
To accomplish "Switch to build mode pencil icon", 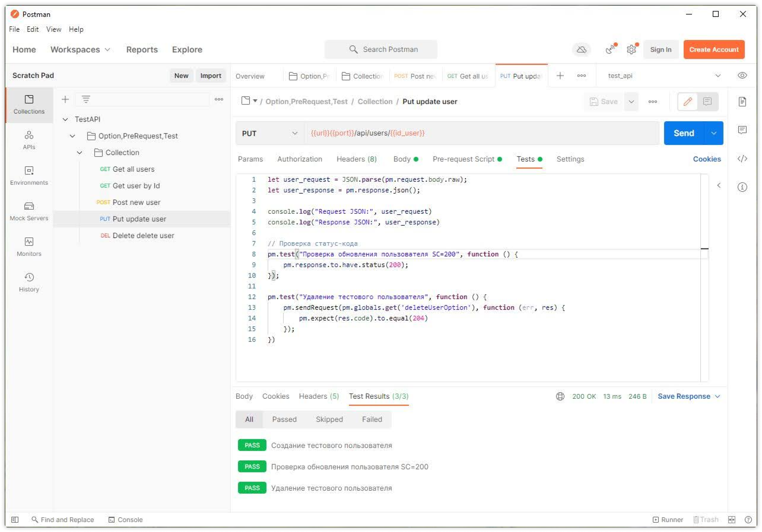I will tap(688, 102).
